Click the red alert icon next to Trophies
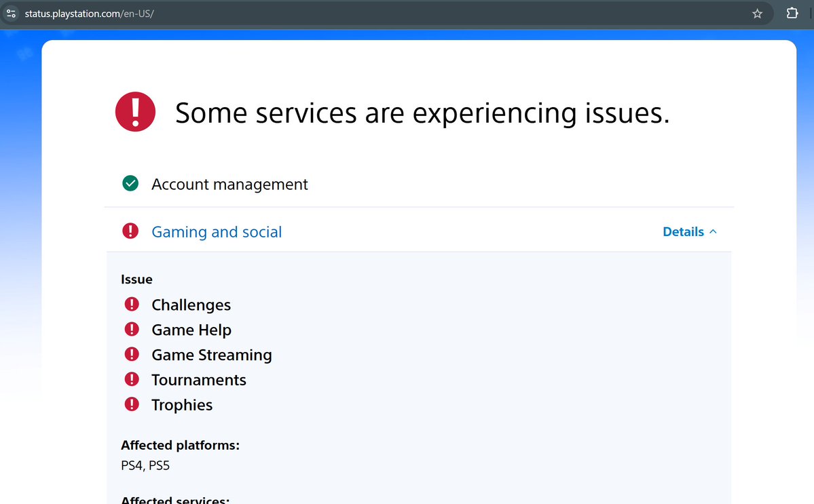Image resolution: width=814 pixels, height=504 pixels. coord(132,404)
